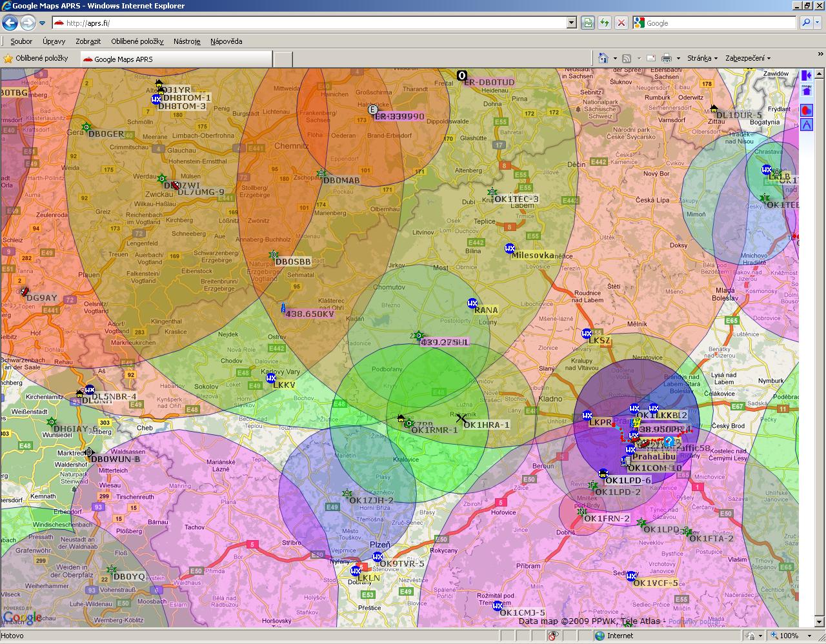The height and width of the screenshot is (644, 826).
Task: Expand the Home button dropdown arrow
Action: [615, 59]
